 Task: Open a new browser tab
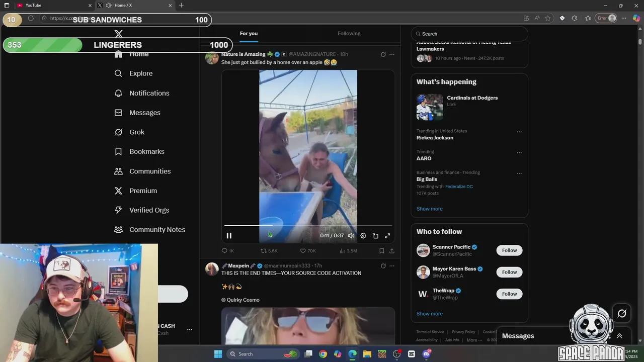[181, 6]
